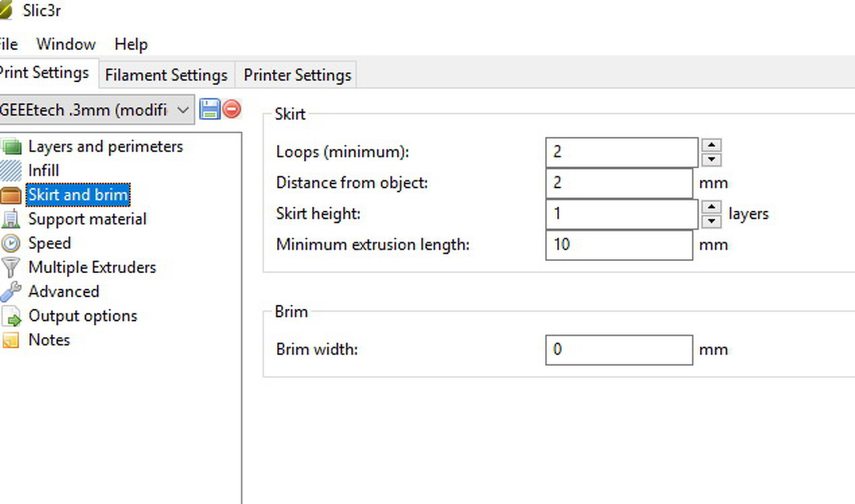
Task: Select Layers and perimeters in the tree
Action: pos(106,147)
